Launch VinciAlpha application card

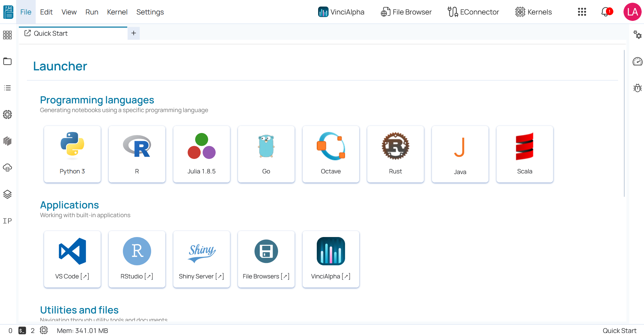click(331, 259)
